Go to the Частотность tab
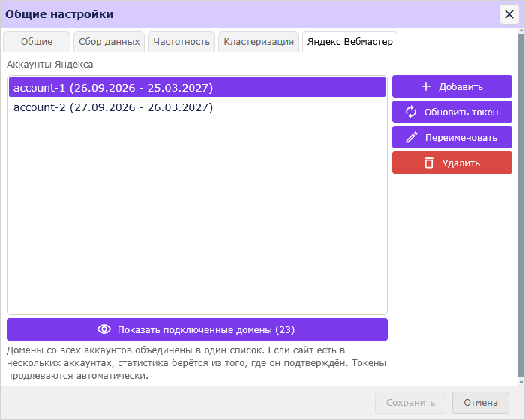The height and width of the screenshot is (420, 525). (181, 42)
